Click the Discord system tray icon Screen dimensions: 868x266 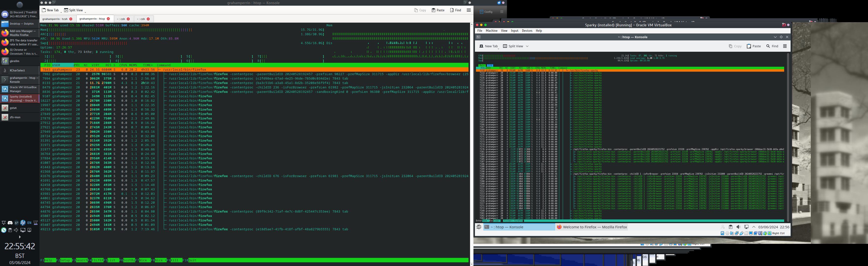[x=10, y=223]
